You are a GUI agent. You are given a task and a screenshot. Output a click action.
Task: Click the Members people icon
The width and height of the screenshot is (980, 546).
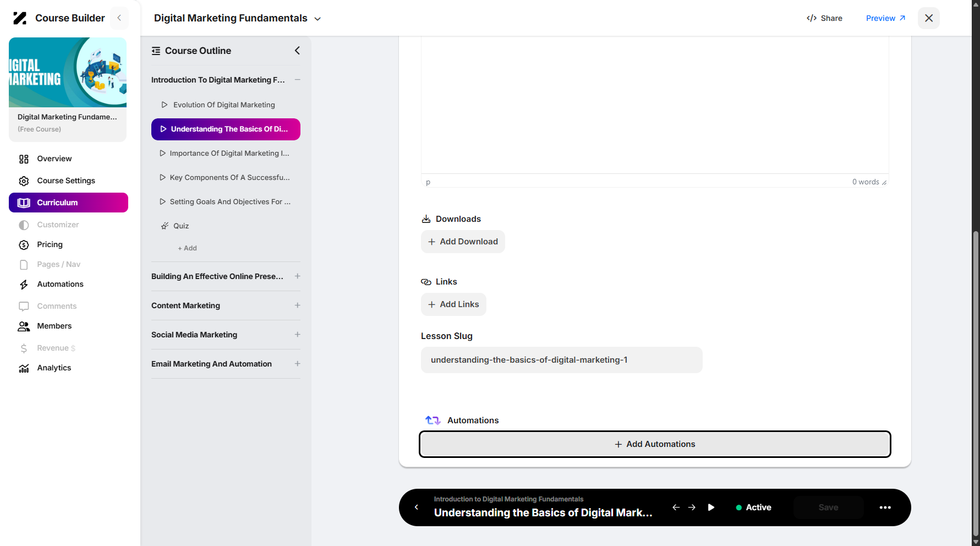click(x=24, y=326)
